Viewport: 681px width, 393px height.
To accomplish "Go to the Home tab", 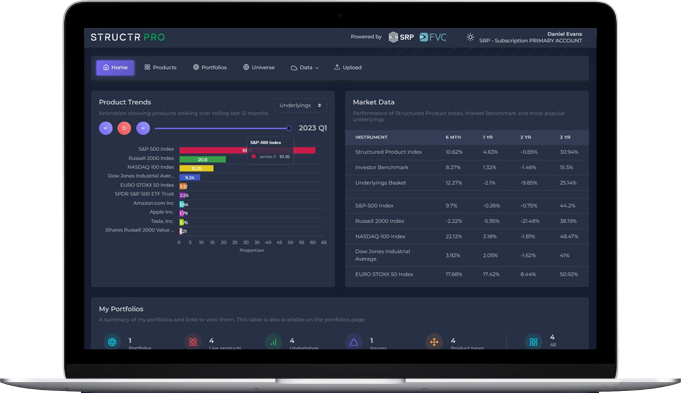I will click(x=115, y=68).
